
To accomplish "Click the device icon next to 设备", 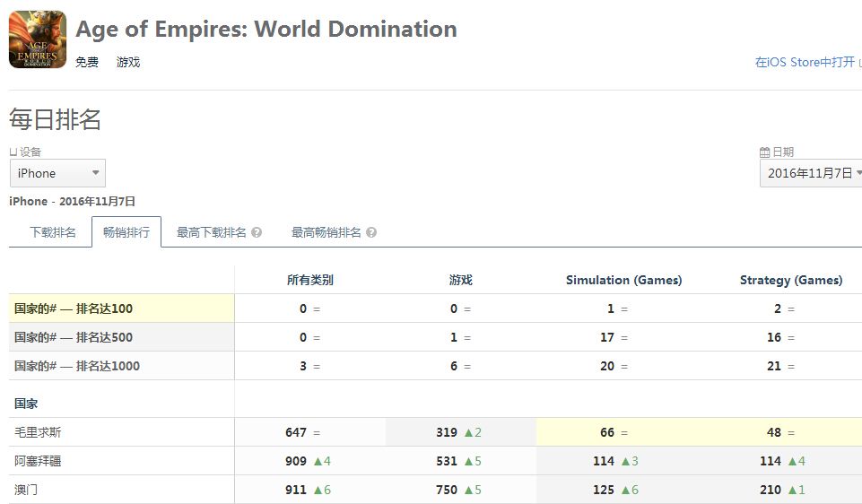I will click(x=13, y=152).
